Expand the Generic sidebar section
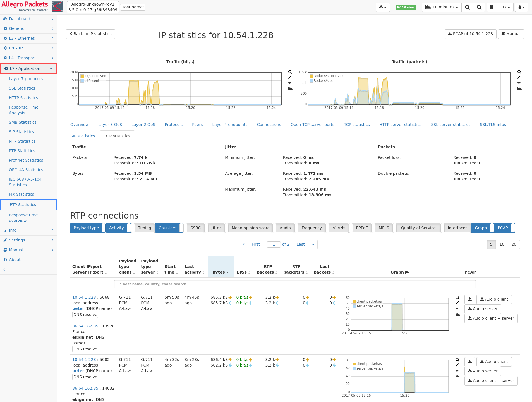 pyautogui.click(x=28, y=28)
